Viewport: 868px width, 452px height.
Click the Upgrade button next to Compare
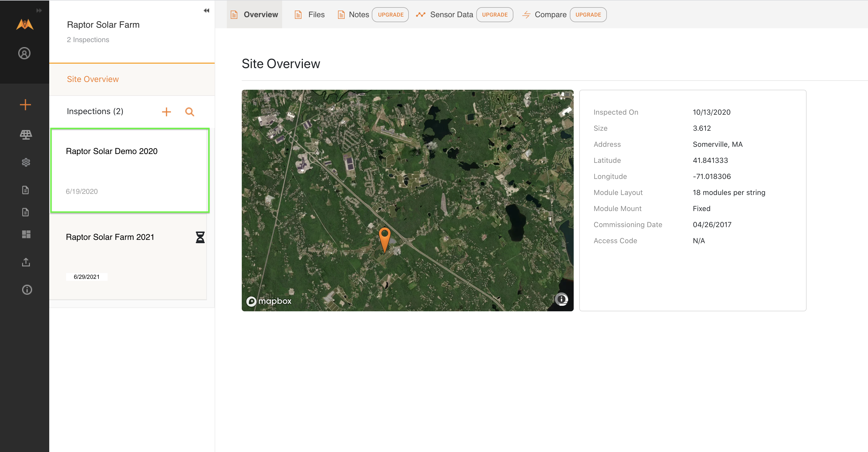click(x=588, y=14)
